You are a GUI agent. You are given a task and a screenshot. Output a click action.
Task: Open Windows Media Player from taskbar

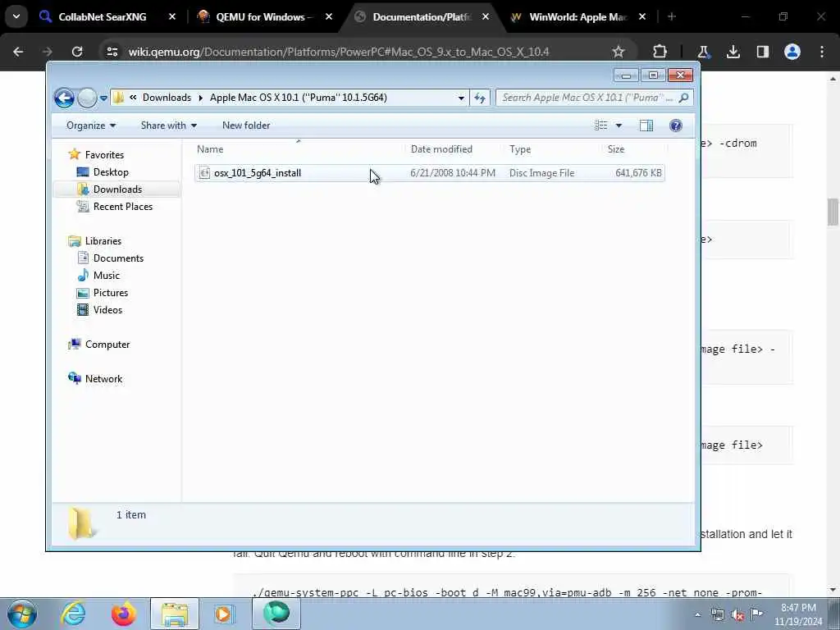(224, 614)
